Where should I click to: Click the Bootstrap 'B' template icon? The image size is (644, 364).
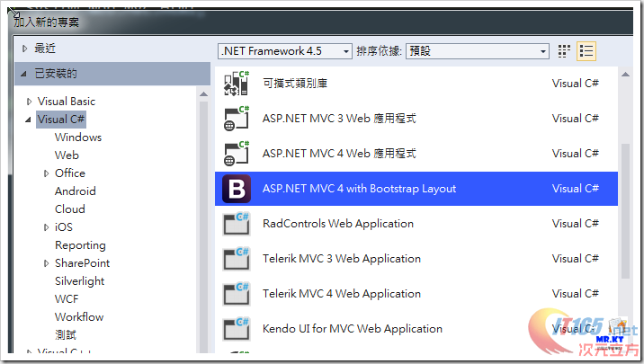point(237,189)
